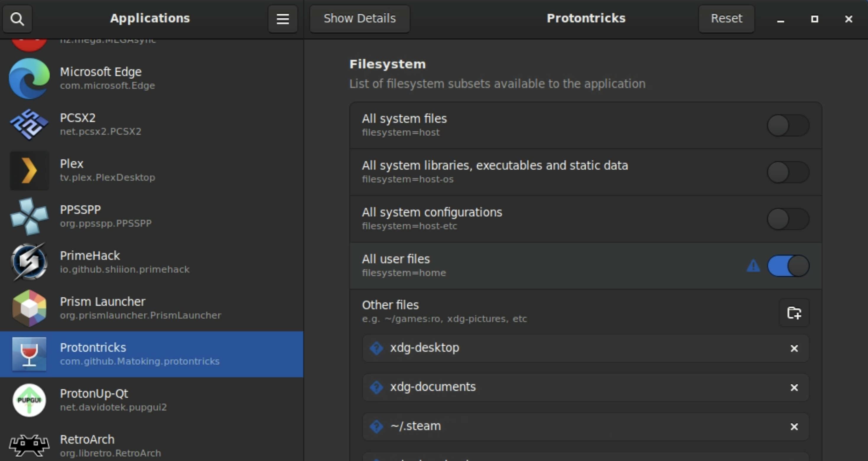
Task: Select the PPSSPP app icon
Action: pos(29,216)
